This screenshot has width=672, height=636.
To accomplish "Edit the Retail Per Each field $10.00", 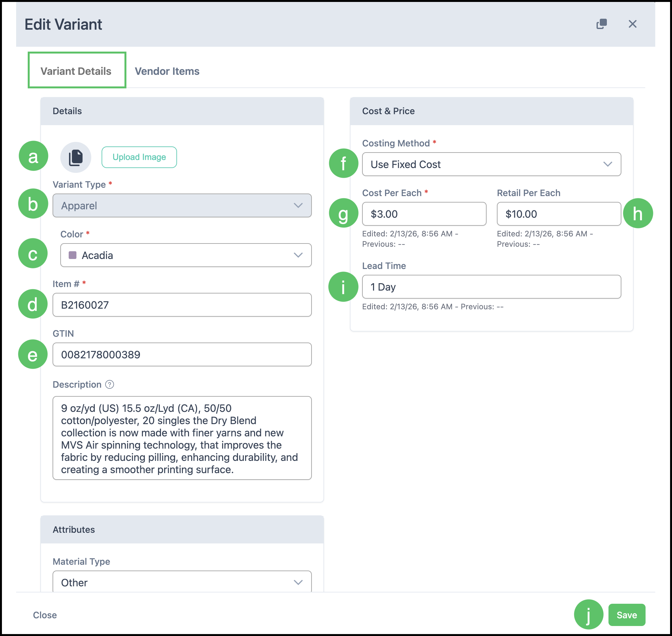I will tap(559, 214).
